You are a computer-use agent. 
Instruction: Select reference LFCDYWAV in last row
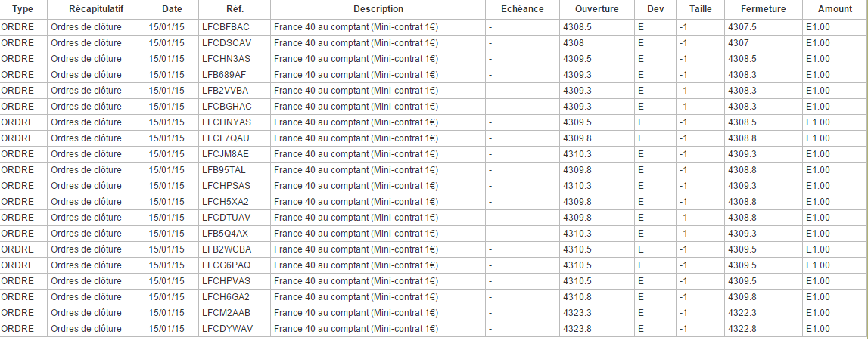pos(227,328)
